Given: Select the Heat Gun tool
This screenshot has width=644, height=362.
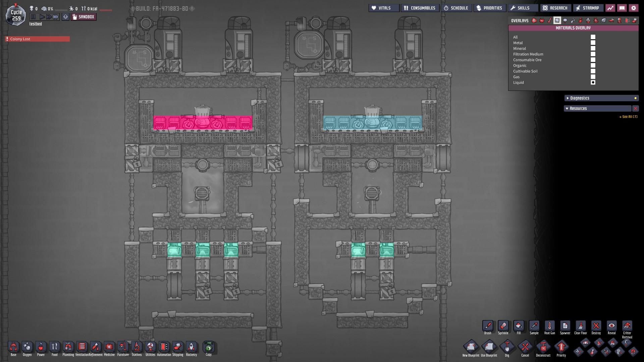Looking at the screenshot, I should (549, 326).
